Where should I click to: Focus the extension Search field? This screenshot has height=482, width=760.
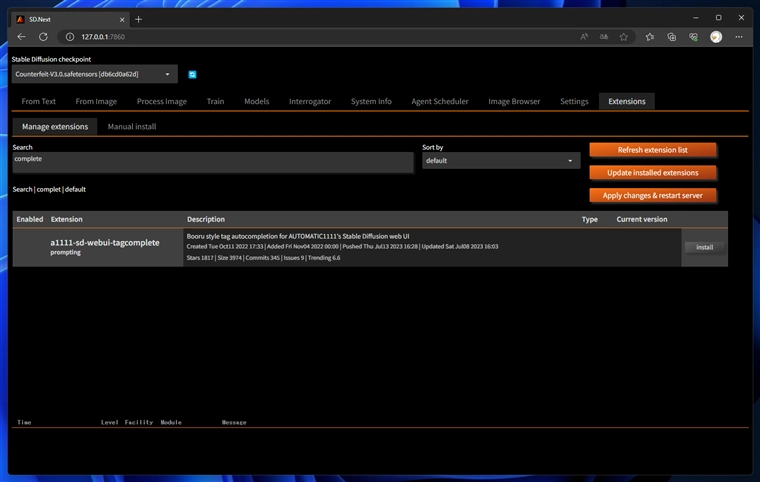(x=213, y=162)
